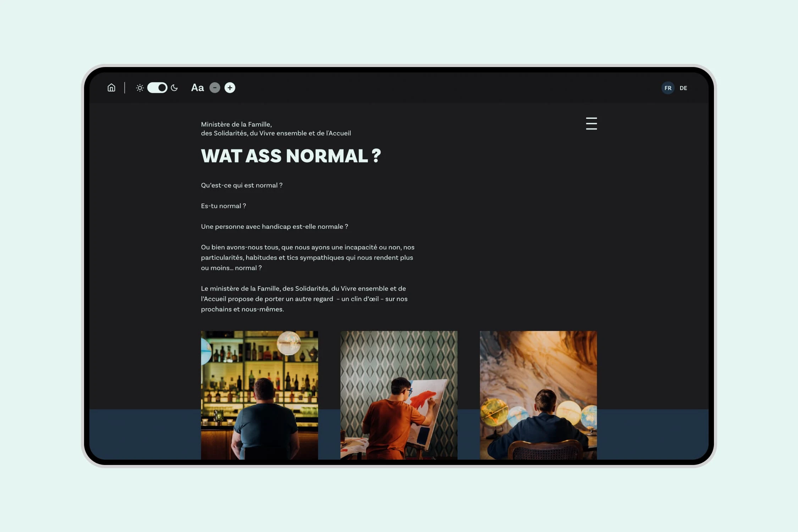Image resolution: width=798 pixels, height=532 pixels.
Task: Click the moon dark-mode icon
Action: coord(174,88)
